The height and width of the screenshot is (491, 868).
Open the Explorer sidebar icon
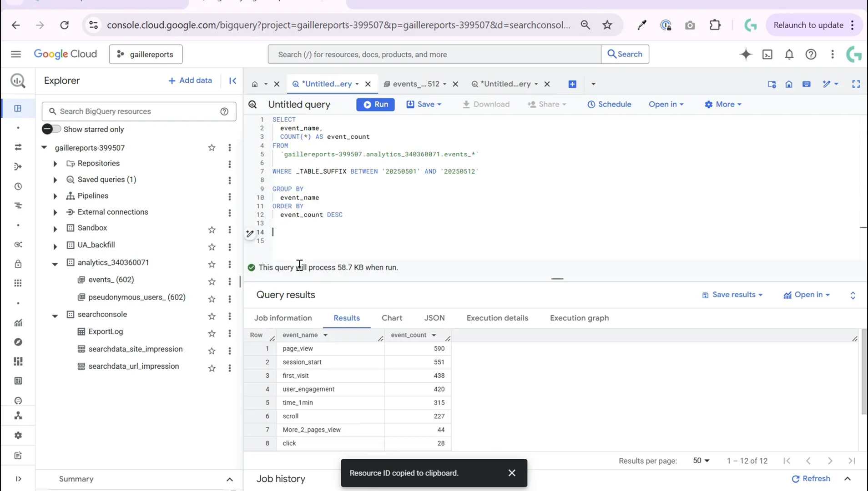(18, 108)
